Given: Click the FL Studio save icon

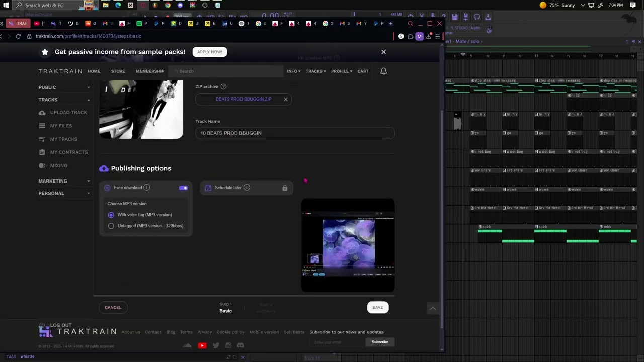Looking at the screenshot, I should pyautogui.click(x=455, y=17).
